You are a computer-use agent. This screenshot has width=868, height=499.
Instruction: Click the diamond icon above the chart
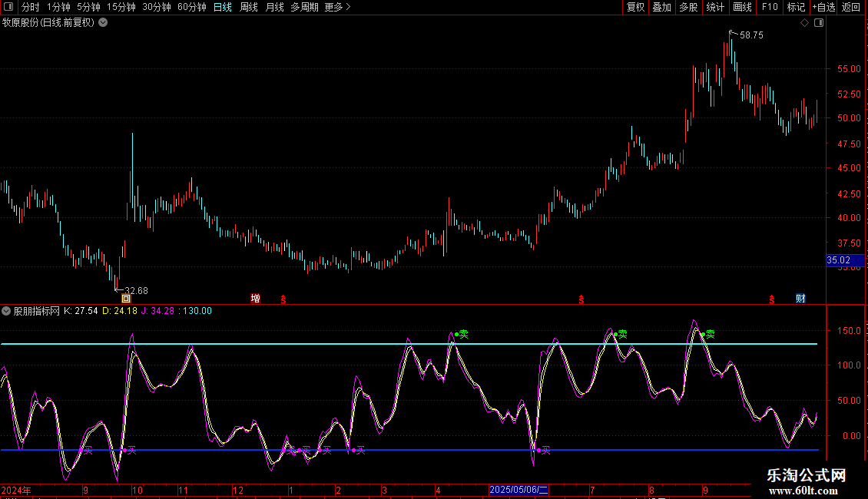click(x=804, y=22)
